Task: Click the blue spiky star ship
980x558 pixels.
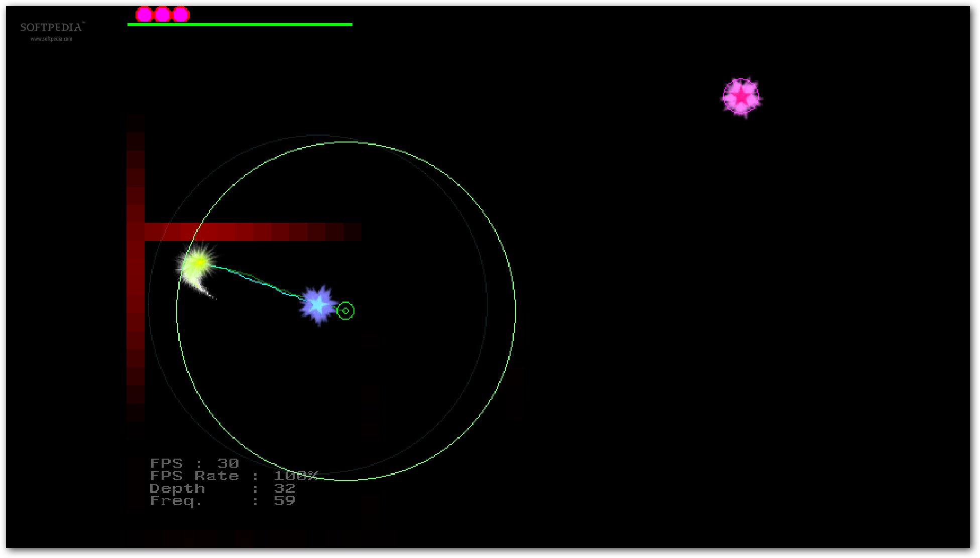Action: pos(318,305)
